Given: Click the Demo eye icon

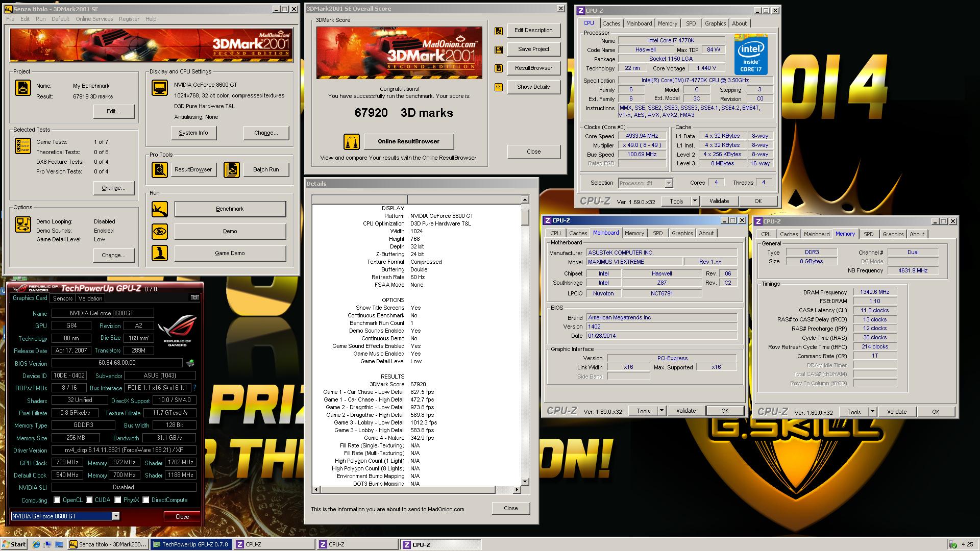Looking at the screenshot, I should [160, 231].
